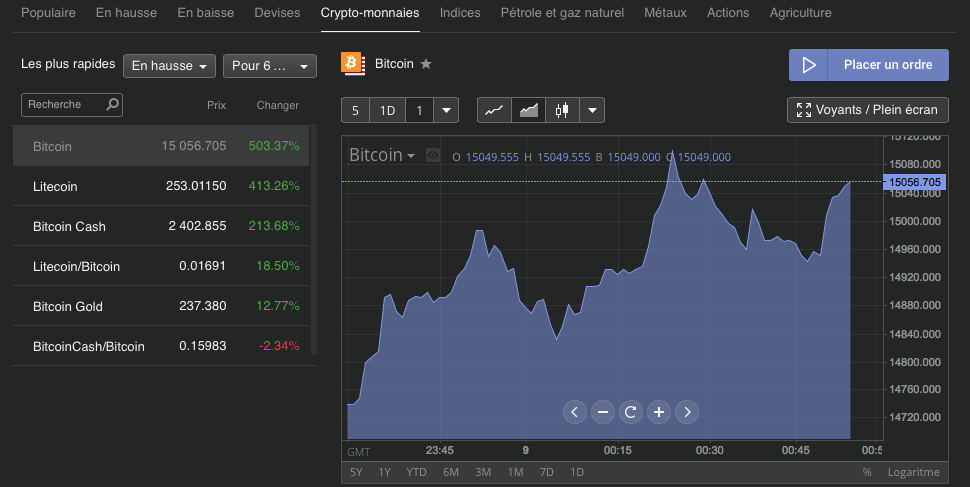The image size is (970, 487).
Task: Set the chart range to 6M
Action: 451,472
